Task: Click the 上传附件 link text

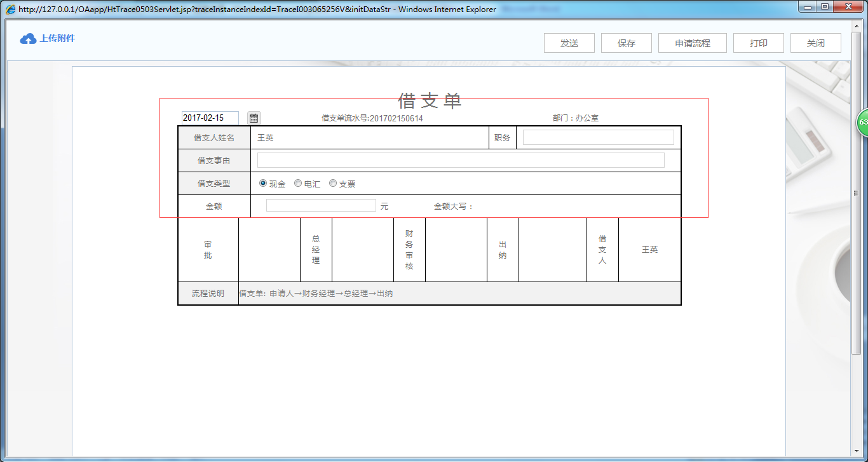Action: pyautogui.click(x=56, y=38)
